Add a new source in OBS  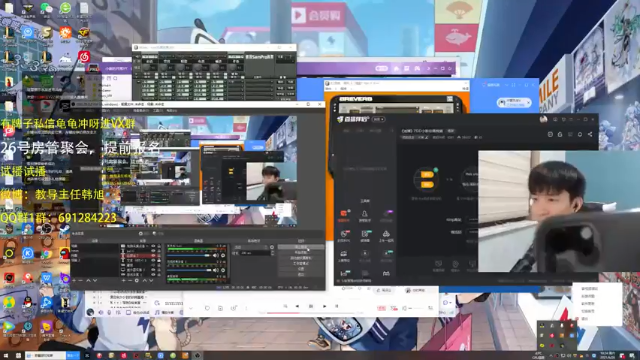tap(124, 280)
